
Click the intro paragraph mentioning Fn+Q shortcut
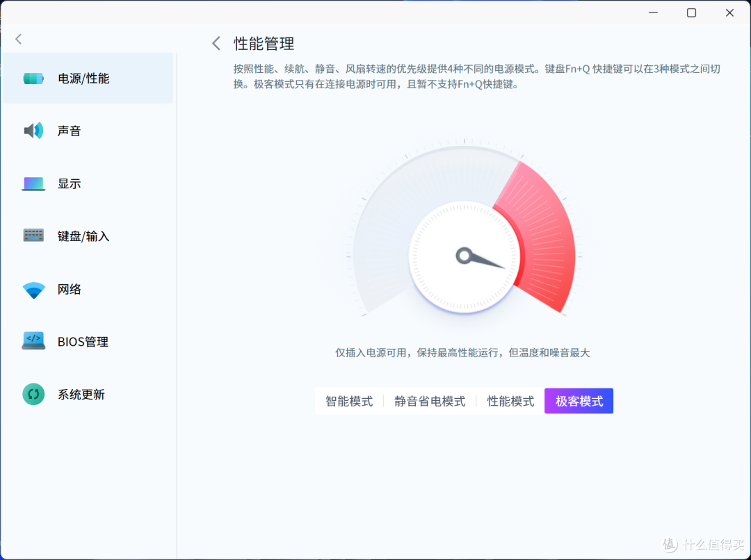tap(476, 76)
